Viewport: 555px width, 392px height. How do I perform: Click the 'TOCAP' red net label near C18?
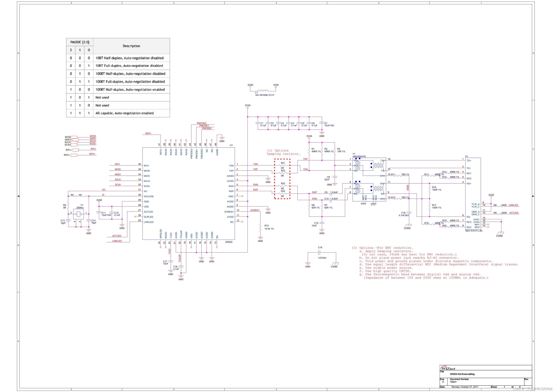180,258
